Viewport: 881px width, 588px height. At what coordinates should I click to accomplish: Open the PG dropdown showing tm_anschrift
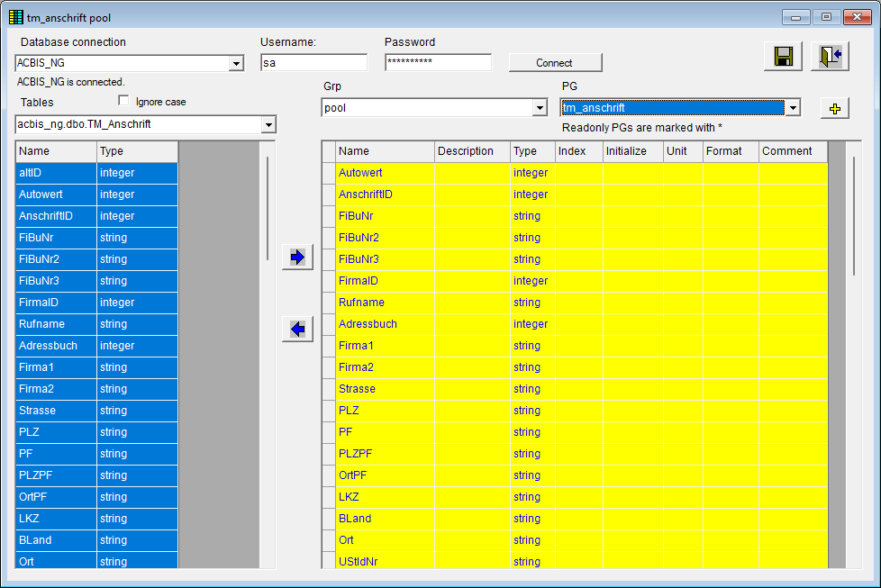tap(793, 107)
